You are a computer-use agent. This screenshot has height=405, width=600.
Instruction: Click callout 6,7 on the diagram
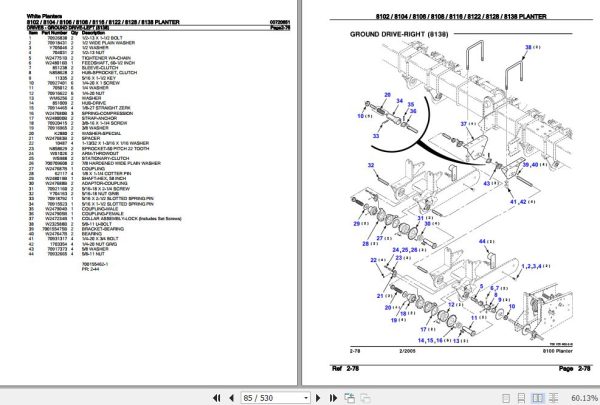coord(494,288)
